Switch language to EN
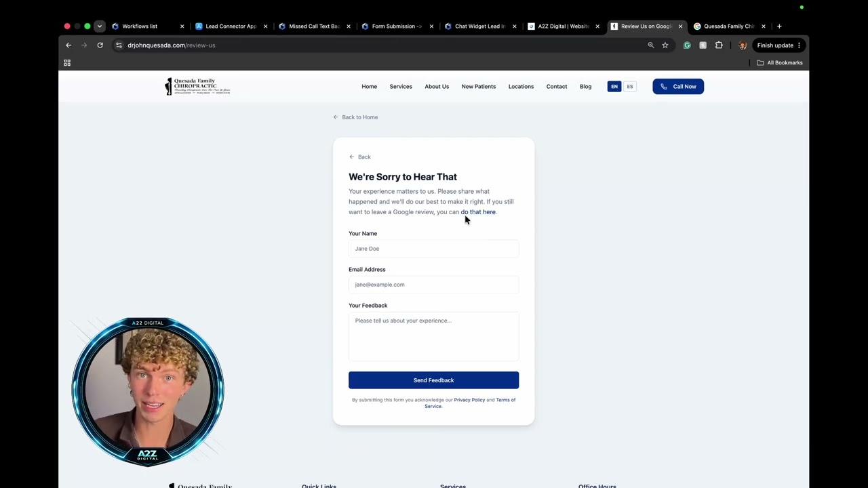Image resolution: width=868 pixels, height=488 pixels. pos(614,87)
